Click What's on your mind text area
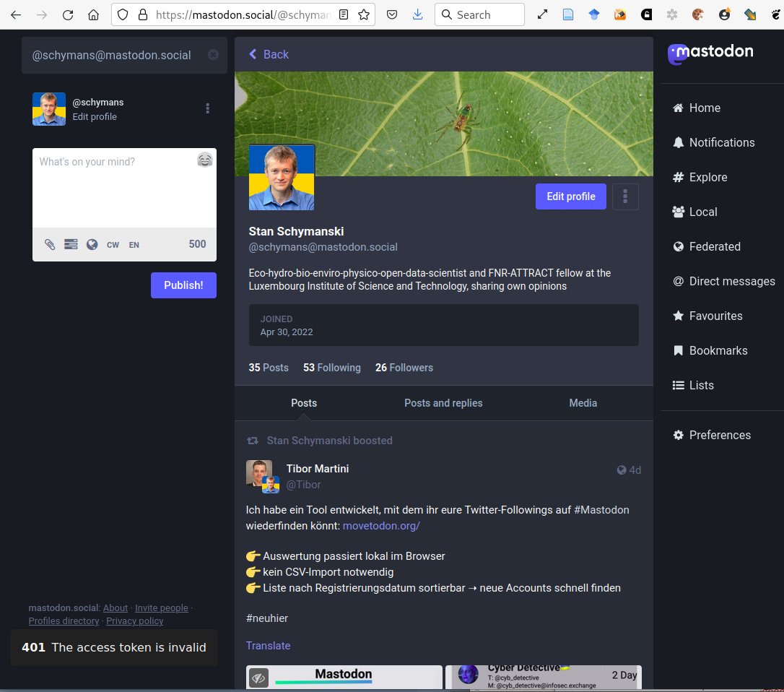 (x=124, y=188)
